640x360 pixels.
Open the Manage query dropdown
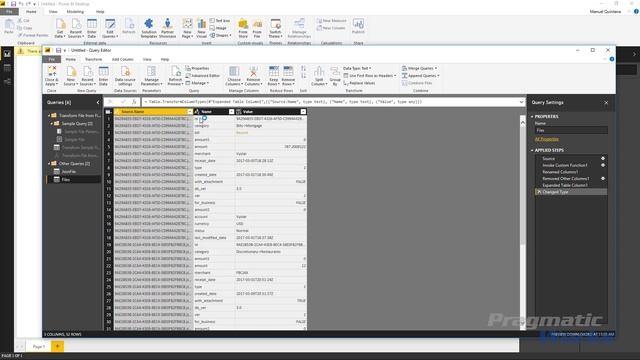197,83
